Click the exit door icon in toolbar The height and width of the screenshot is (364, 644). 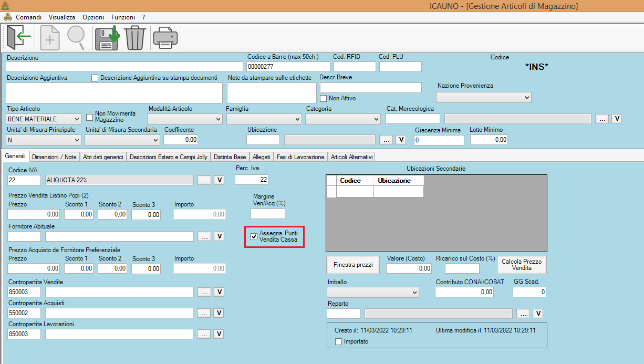point(18,38)
